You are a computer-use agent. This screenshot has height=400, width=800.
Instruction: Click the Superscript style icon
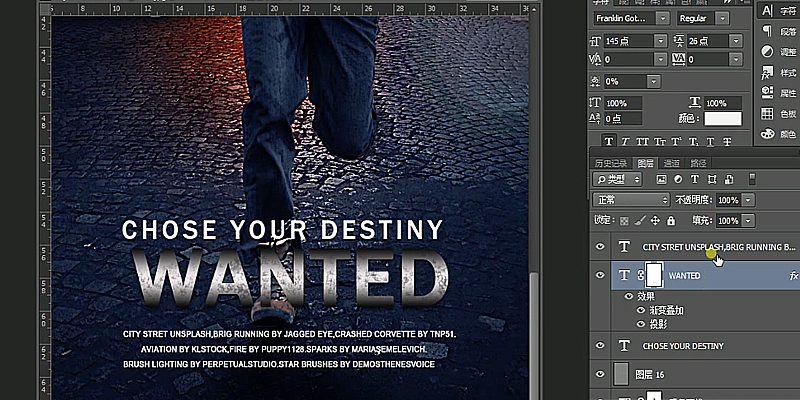677,141
